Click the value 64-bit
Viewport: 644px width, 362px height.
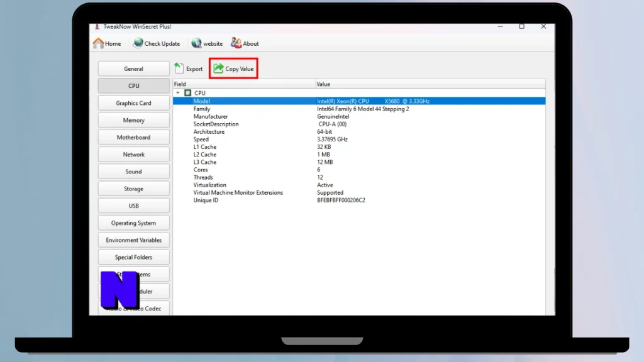click(325, 132)
